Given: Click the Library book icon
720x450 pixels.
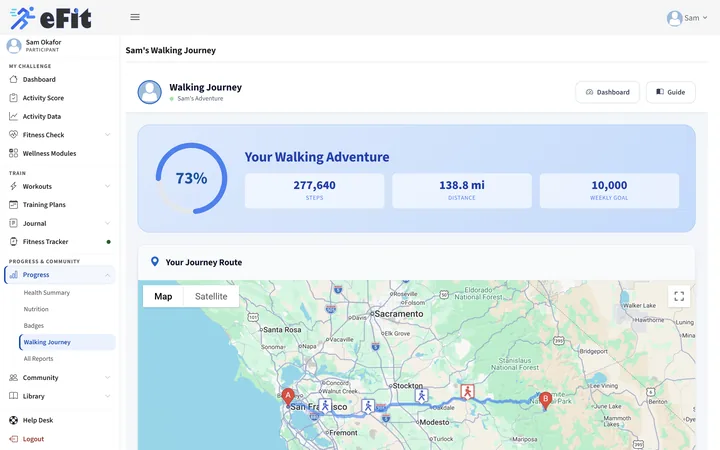Looking at the screenshot, I should tap(13, 396).
